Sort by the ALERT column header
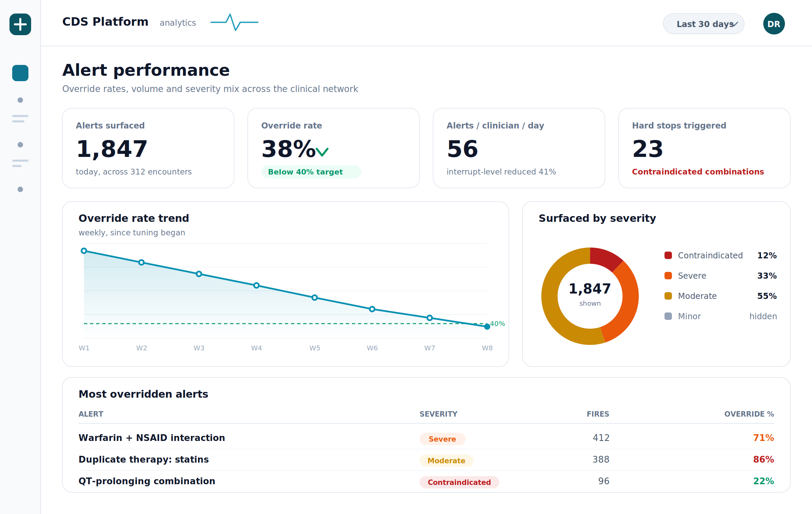This screenshot has width=812, height=514. pyautogui.click(x=91, y=414)
